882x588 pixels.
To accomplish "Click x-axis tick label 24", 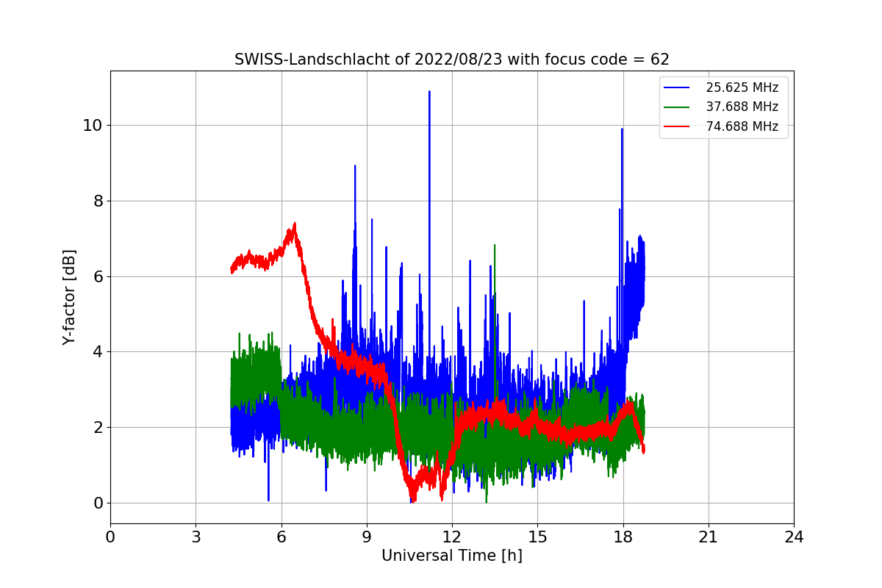I will pyautogui.click(x=794, y=537).
